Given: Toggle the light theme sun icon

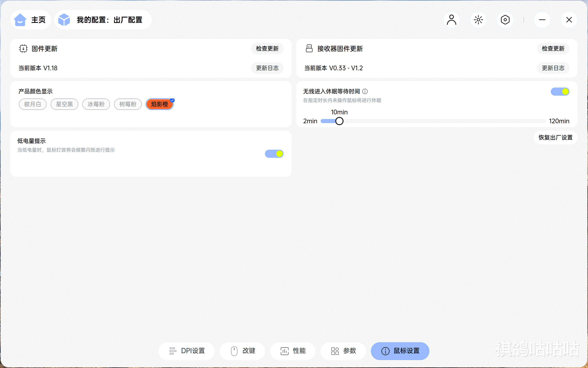Looking at the screenshot, I should pos(478,20).
